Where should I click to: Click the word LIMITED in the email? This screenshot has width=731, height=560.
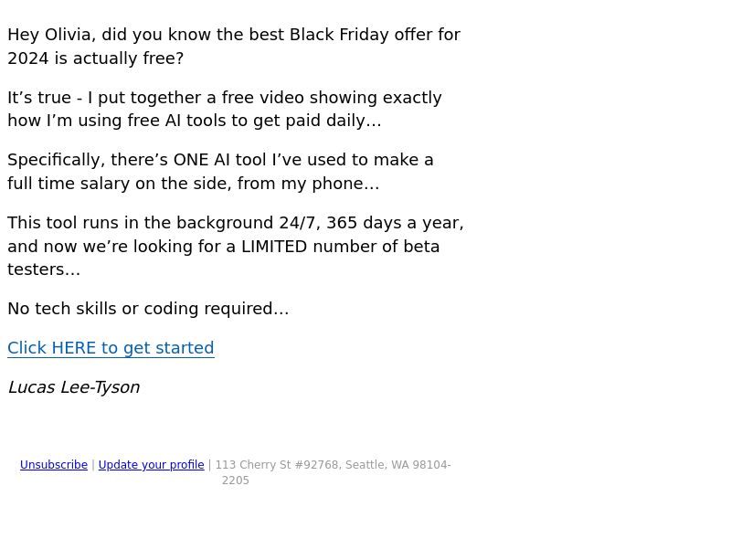pos(273,246)
